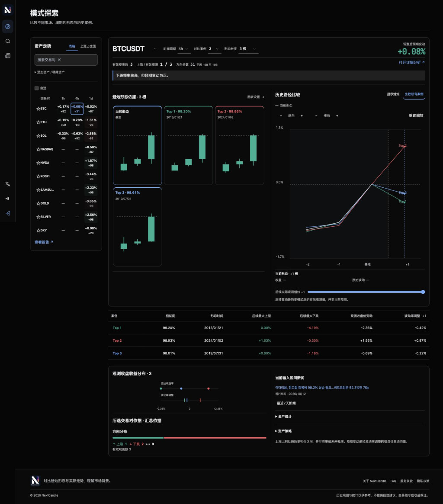
Task: Star the DXY row as favorite
Action: pos(38,230)
